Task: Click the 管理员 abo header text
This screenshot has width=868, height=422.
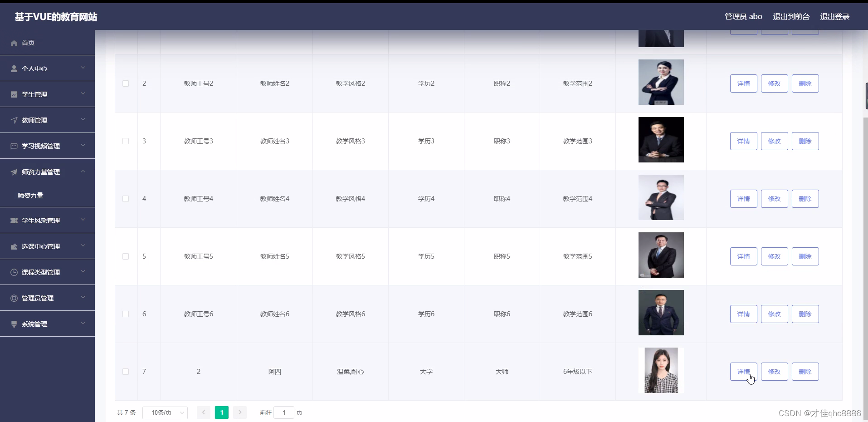Action: tap(744, 17)
